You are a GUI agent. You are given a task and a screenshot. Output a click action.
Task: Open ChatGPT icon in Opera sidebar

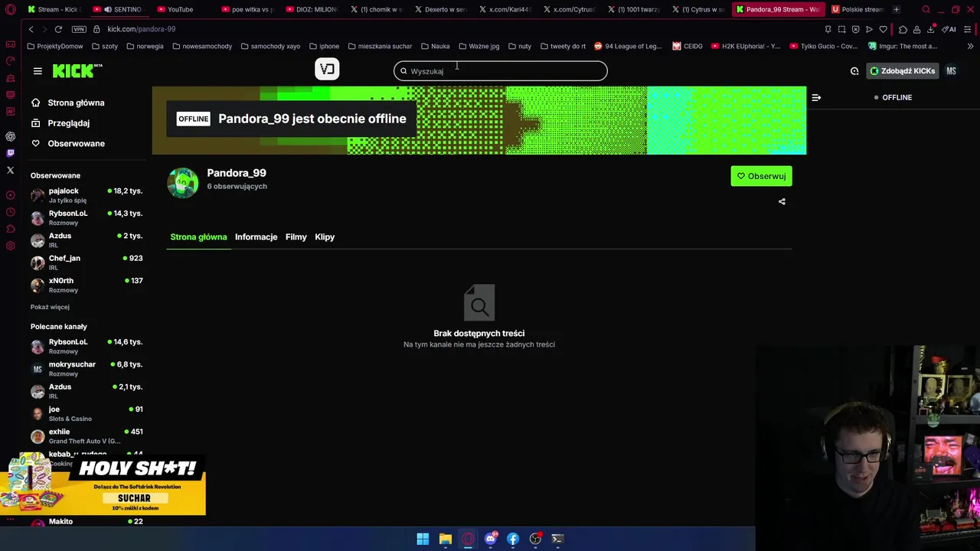tap(10, 136)
